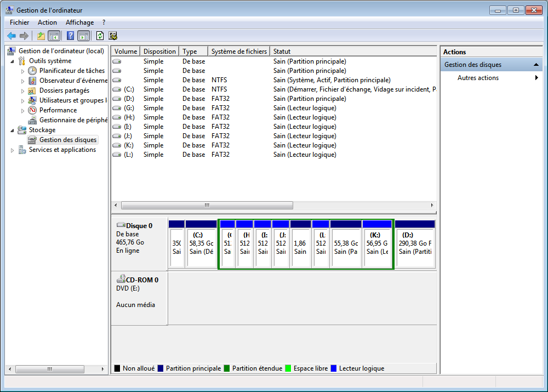Select the Gestionnaire de périphériques icon

point(32,120)
